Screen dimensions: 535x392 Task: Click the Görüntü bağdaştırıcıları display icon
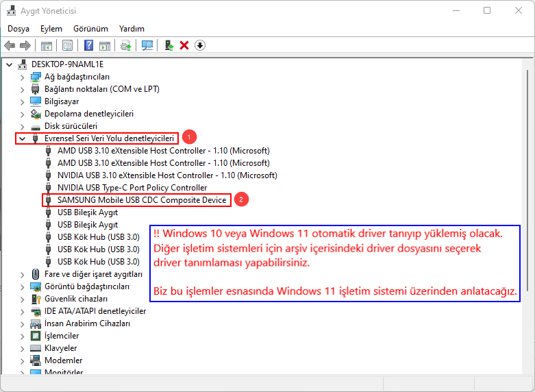point(36,286)
